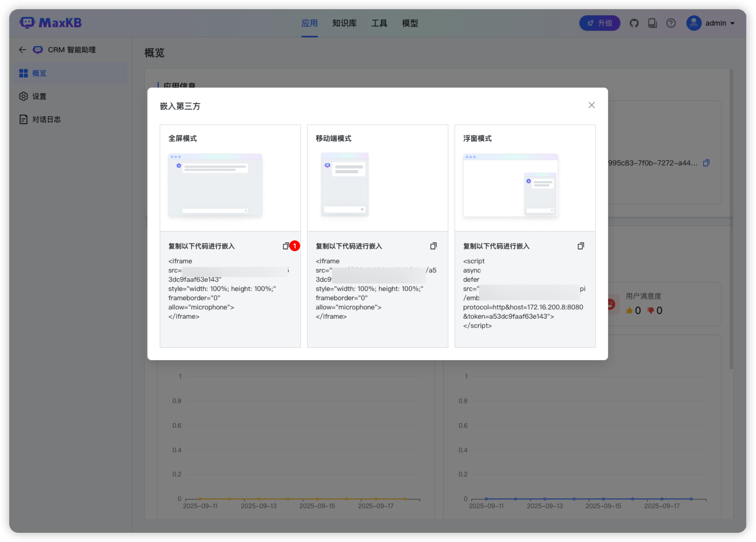Click the 全屏模式 preview thumbnail
This screenshot has width=756, height=542.
point(215,185)
